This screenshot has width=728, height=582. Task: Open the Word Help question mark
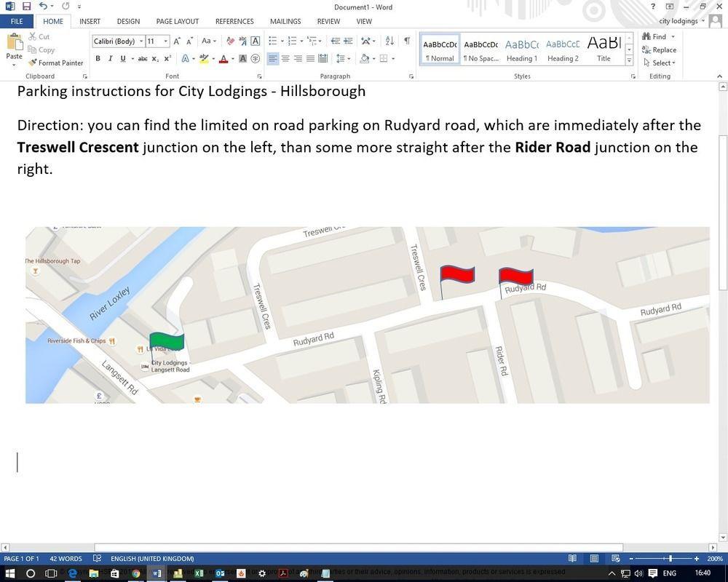tap(653, 7)
